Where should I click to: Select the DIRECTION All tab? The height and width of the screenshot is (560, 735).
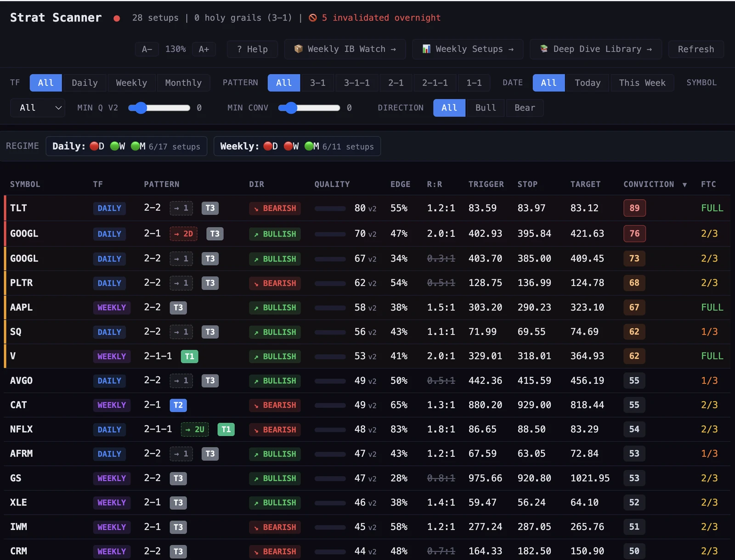(x=449, y=108)
